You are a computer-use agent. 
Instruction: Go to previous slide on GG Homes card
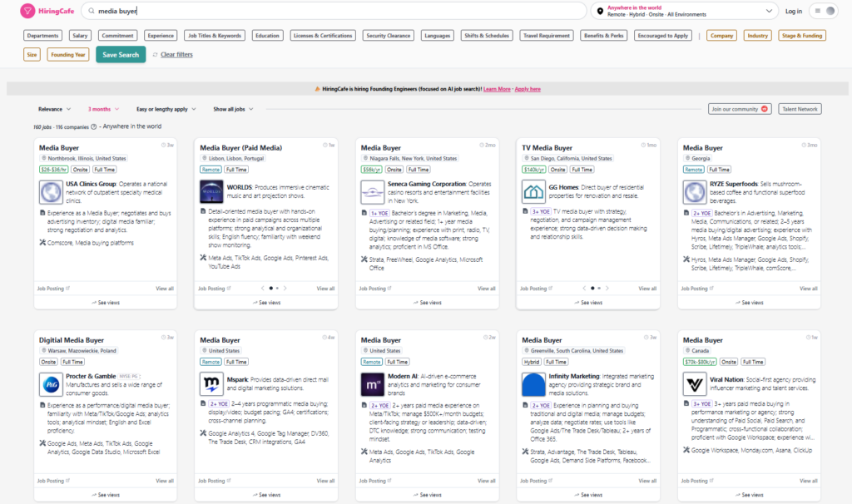[x=585, y=289]
